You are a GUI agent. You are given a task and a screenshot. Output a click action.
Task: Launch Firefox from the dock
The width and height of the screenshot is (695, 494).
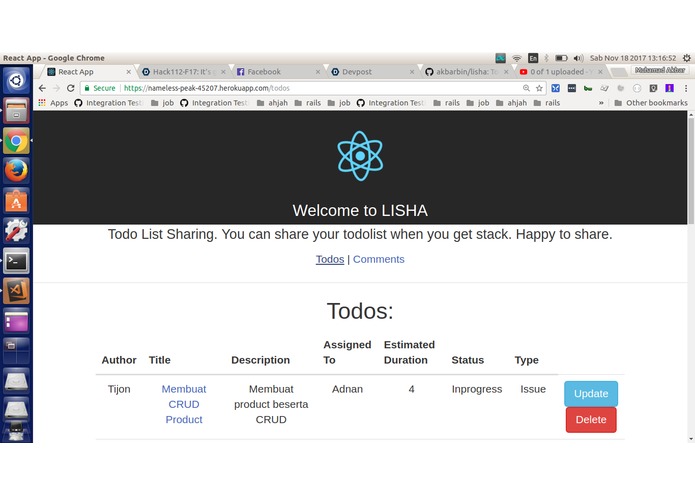(x=16, y=171)
